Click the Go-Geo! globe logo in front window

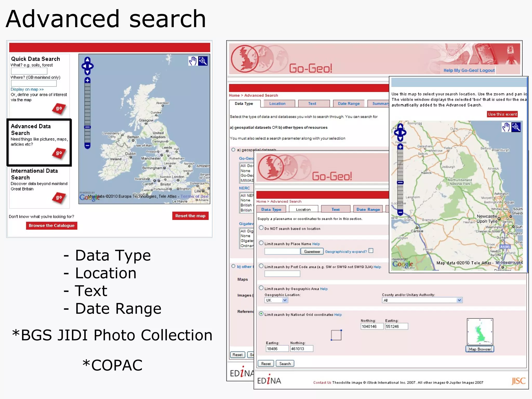284,168
